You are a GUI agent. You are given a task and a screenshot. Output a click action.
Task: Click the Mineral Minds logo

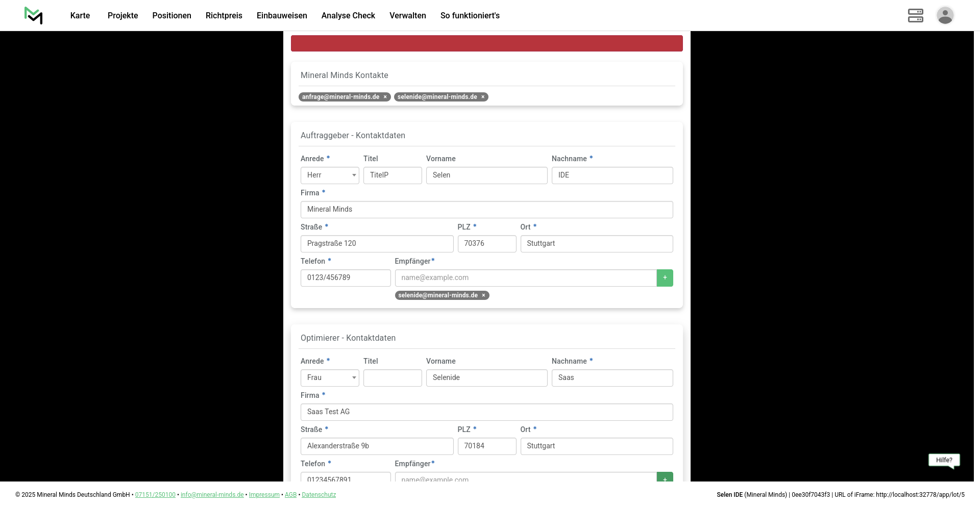[34, 15]
